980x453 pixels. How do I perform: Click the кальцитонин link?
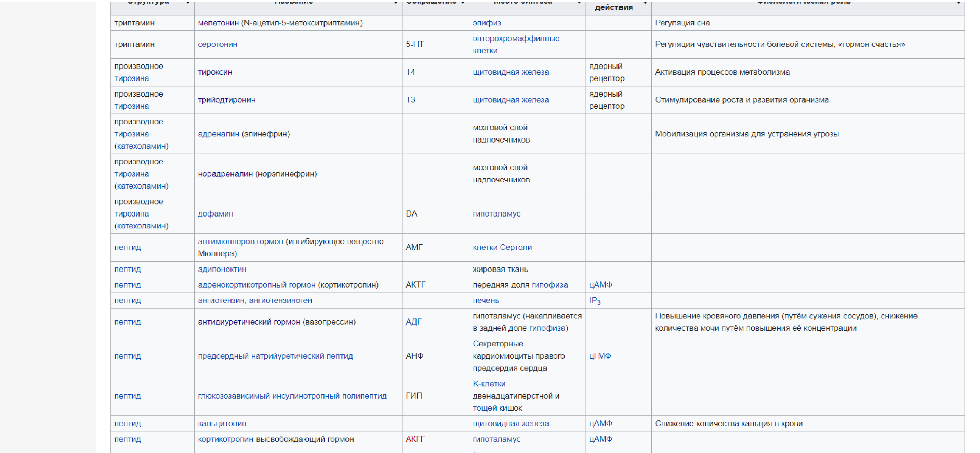pos(222,424)
